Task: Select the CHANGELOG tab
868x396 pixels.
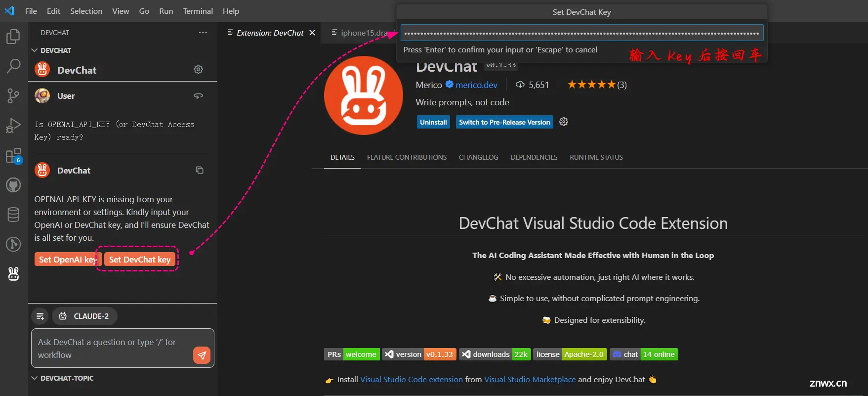Action: [x=478, y=157]
